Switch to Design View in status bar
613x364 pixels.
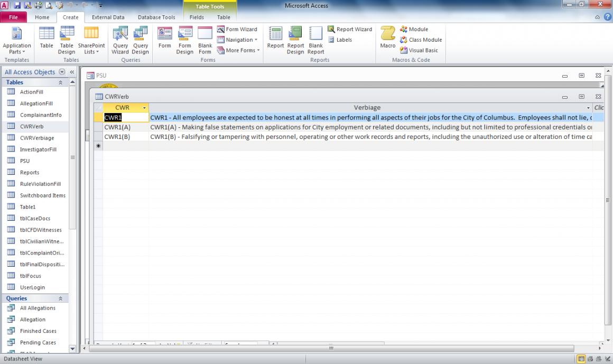pos(607,359)
